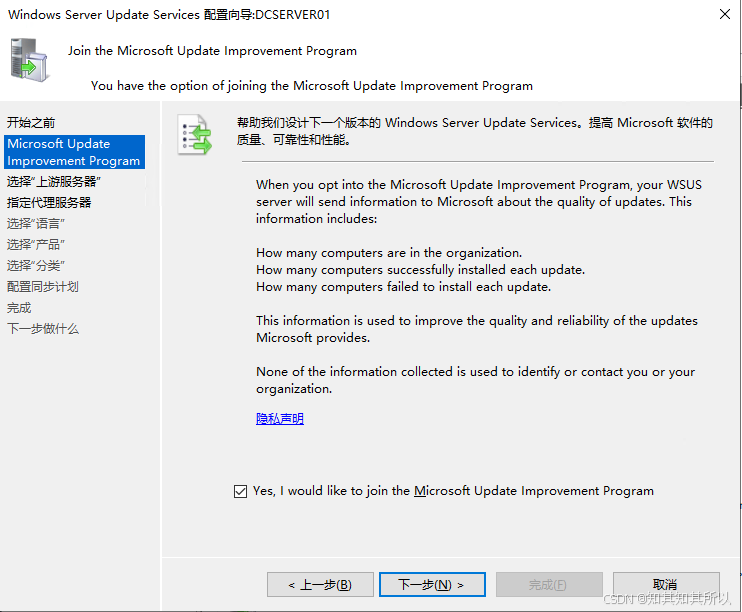Select 配置同步计划 step in sidebar
The width and height of the screenshot is (742, 612).
click(x=43, y=286)
